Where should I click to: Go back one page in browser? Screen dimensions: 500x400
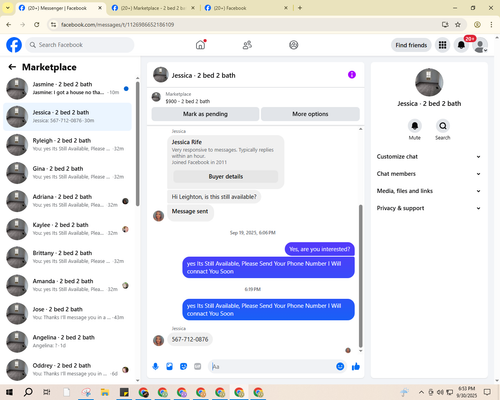pyautogui.click(x=9, y=24)
